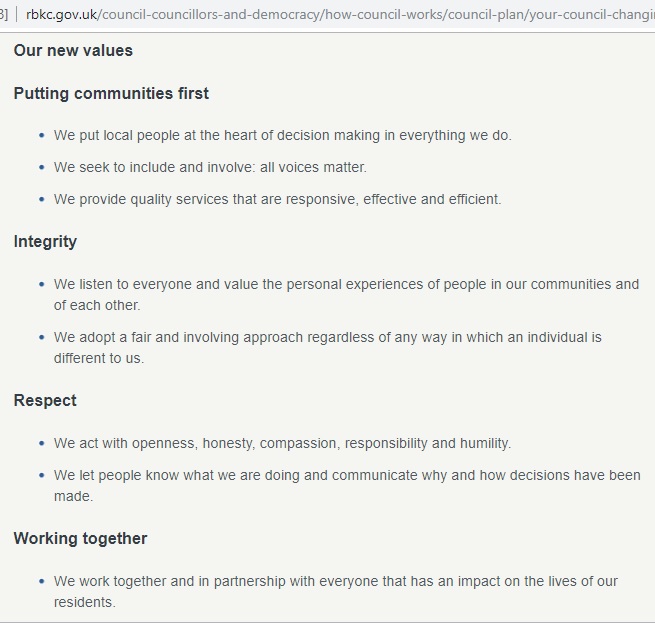Click the sentence about working in partnership
This screenshot has width=655, height=623.
point(335,581)
